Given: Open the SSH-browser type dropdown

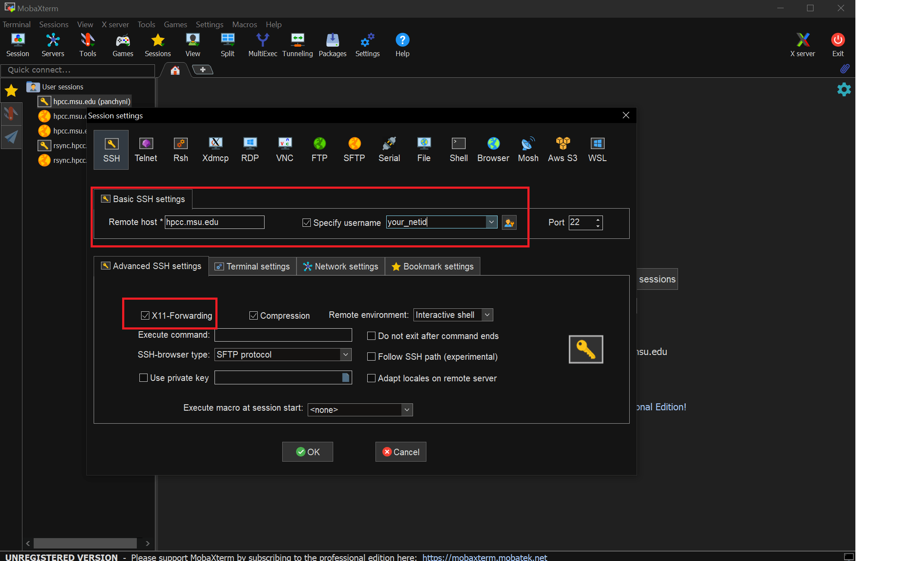Looking at the screenshot, I should (x=345, y=355).
